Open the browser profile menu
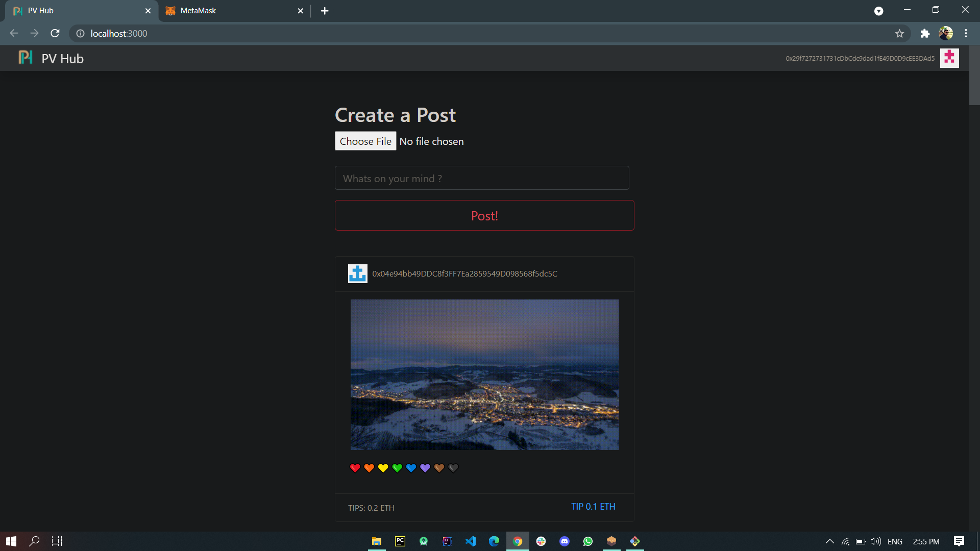The image size is (980, 551). tap(947, 33)
